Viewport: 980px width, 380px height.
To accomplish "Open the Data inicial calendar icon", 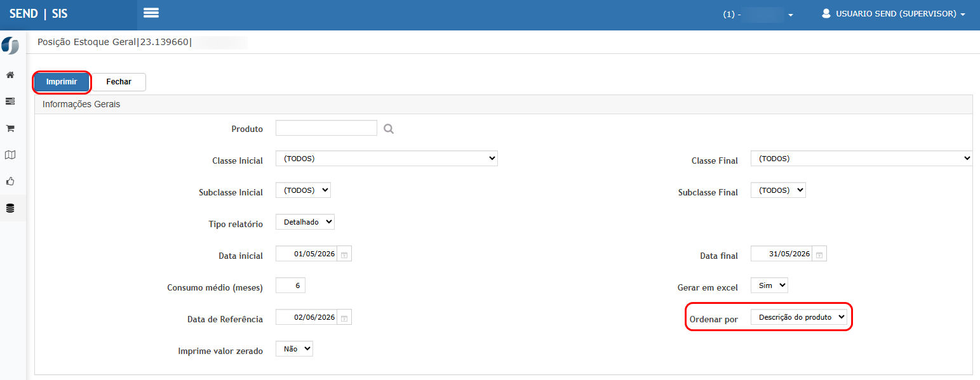I will coord(344,254).
